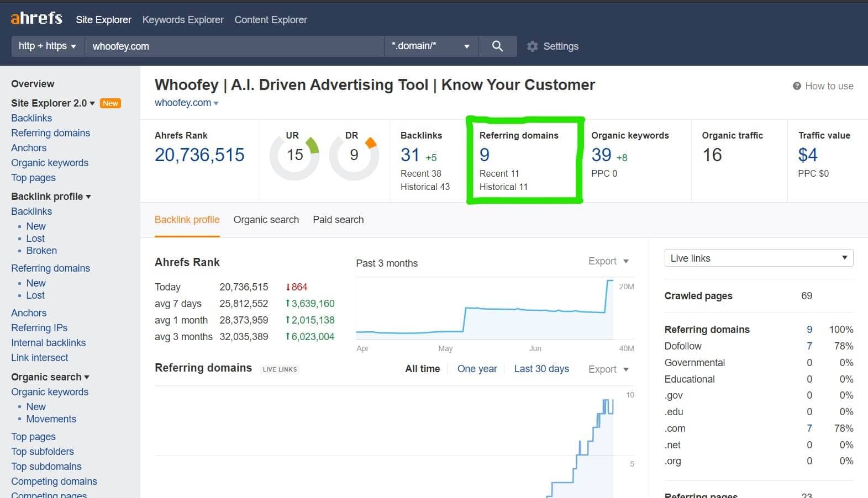The image size is (868, 498).
Task: Open Broken backlinks in the sidebar
Action: [x=41, y=251]
